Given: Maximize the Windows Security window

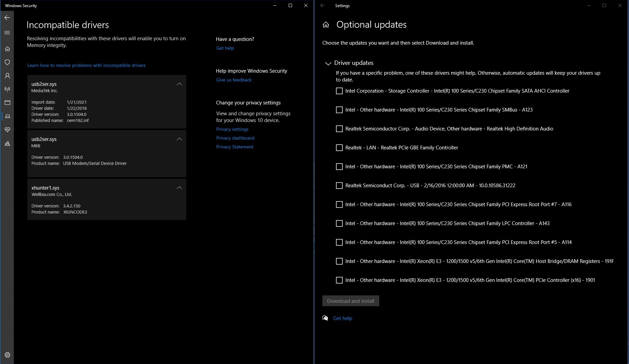Looking at the screenshot, I should (290, 5).
